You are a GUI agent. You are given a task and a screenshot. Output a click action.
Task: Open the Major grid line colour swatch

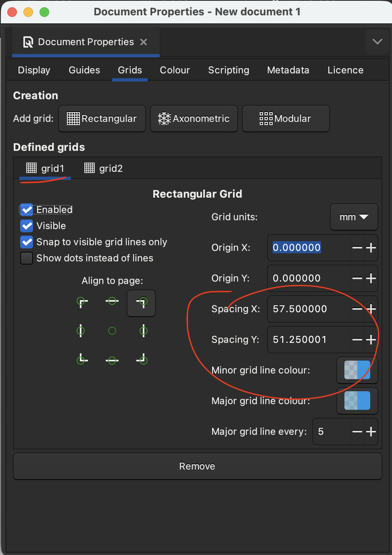point(357,401)
